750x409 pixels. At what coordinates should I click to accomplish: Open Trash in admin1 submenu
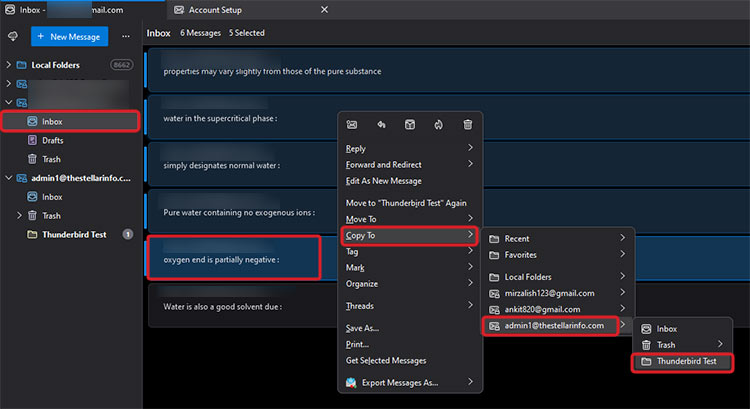point(683,345)
